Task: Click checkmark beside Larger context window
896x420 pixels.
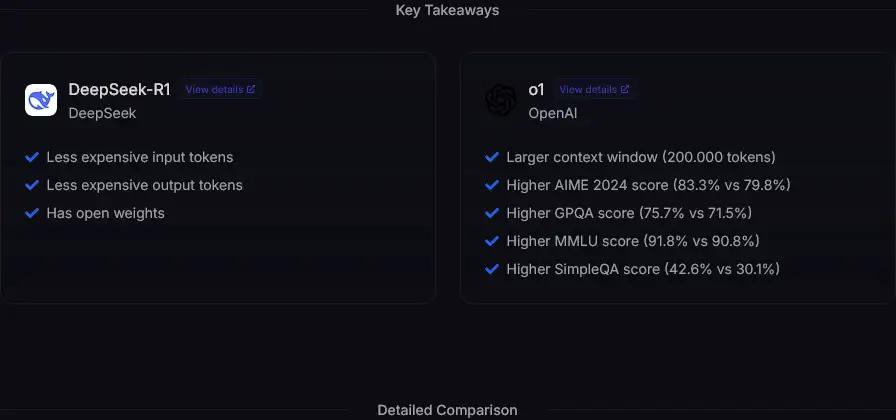Action: [x=492, y=157]
